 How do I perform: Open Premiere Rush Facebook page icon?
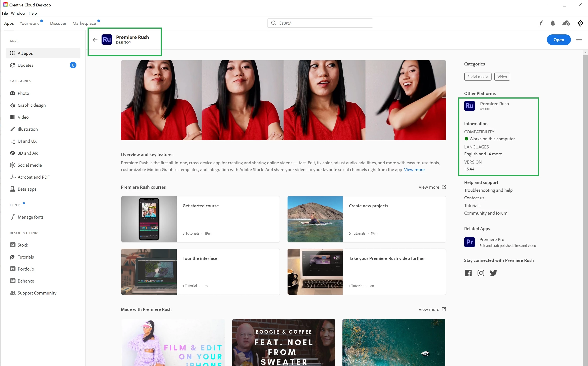pyautogui.click(x=468, y=273)
